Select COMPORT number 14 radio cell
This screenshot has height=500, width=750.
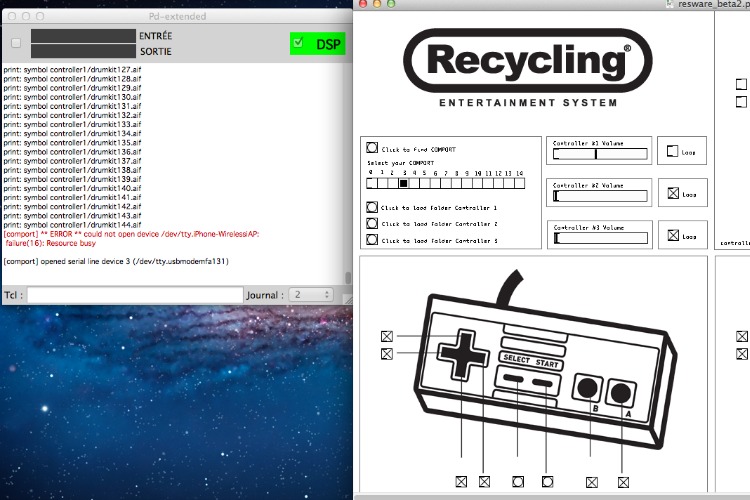tap(519, 183)
